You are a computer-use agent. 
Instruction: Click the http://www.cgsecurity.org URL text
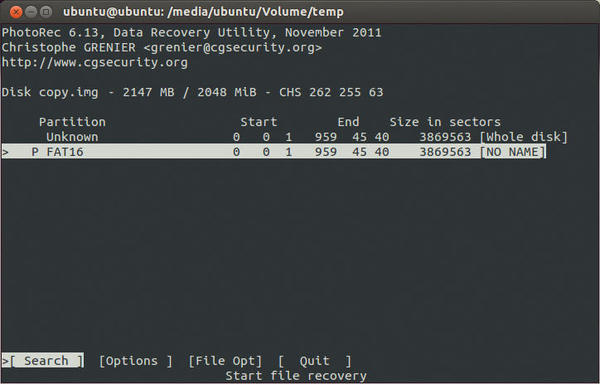click(x=95, y=62)
